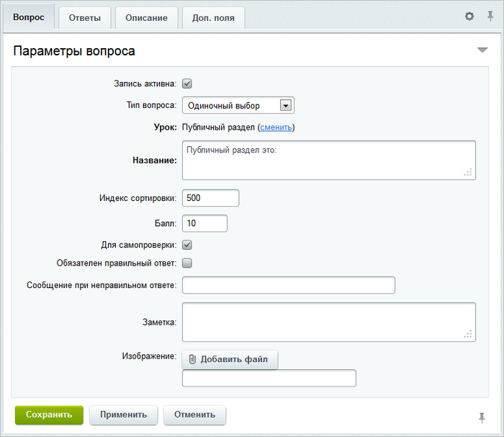Go to the "Доп. поля" tab

[x=213, y=17]
